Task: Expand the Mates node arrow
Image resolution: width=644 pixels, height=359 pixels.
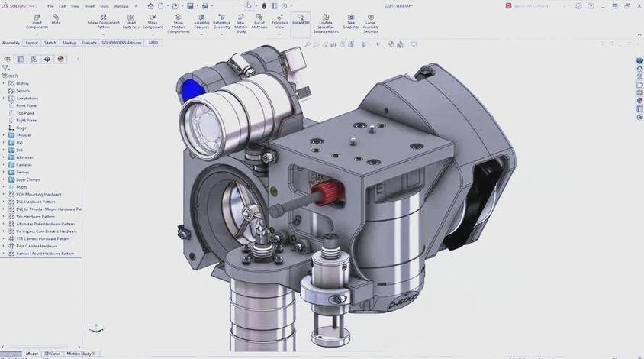Action: click(4, 186)
